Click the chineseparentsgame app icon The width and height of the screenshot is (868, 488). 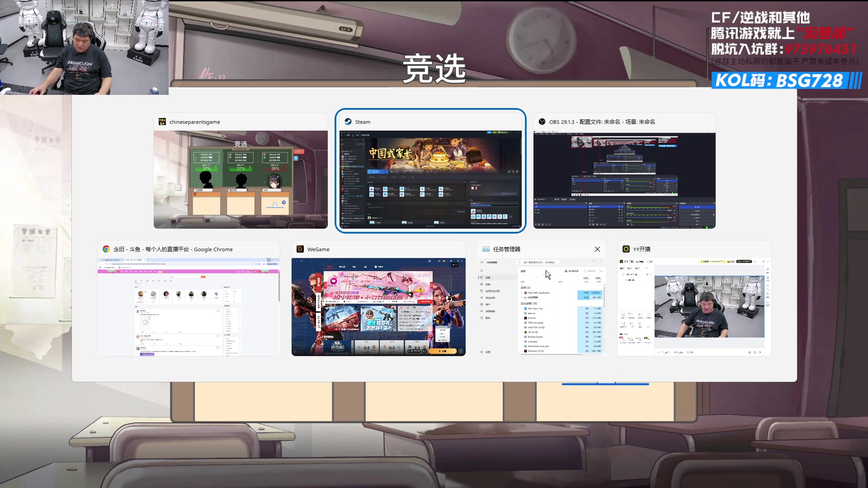pos(162,122)
